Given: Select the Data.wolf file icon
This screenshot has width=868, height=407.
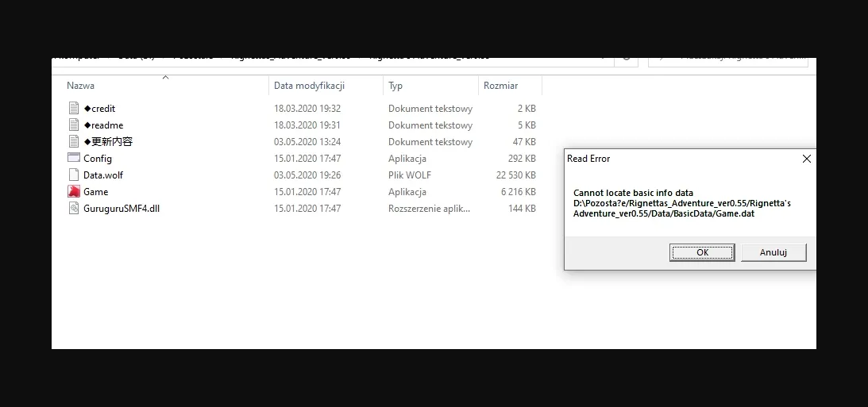Looking at the screenshot, I should (74, 175).
